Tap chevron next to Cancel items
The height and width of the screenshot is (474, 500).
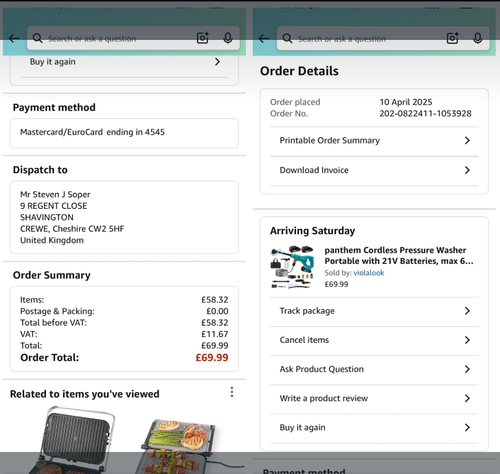[467, 340]
